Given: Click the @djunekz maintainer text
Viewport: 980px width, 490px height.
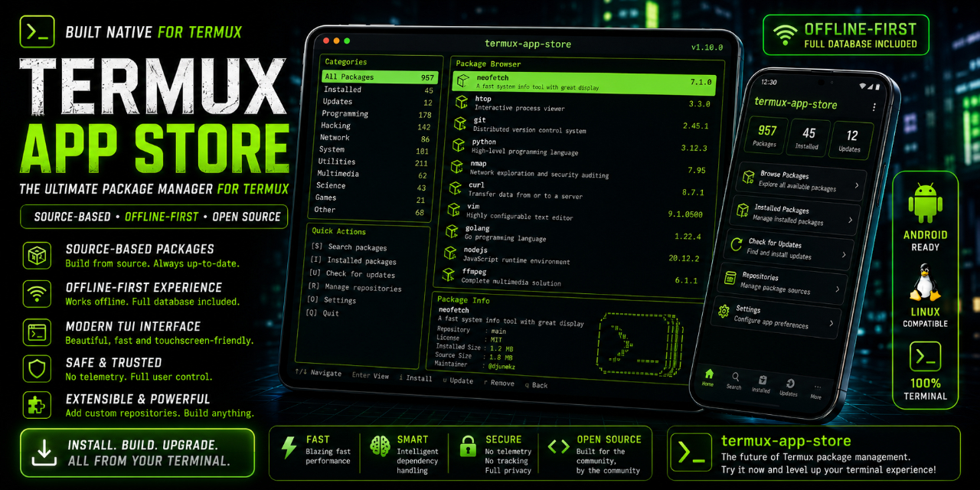Looking at the screenshot, I should (503, 366).
